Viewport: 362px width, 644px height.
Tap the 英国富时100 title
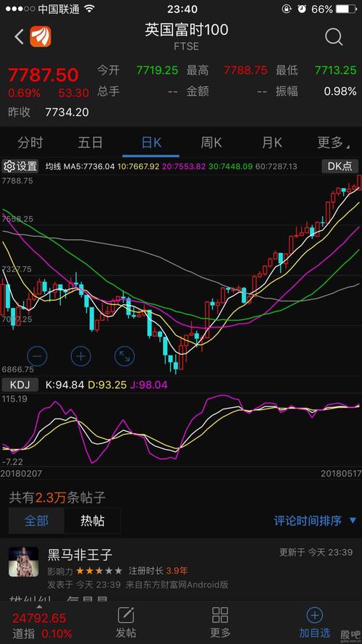[186, 30]
